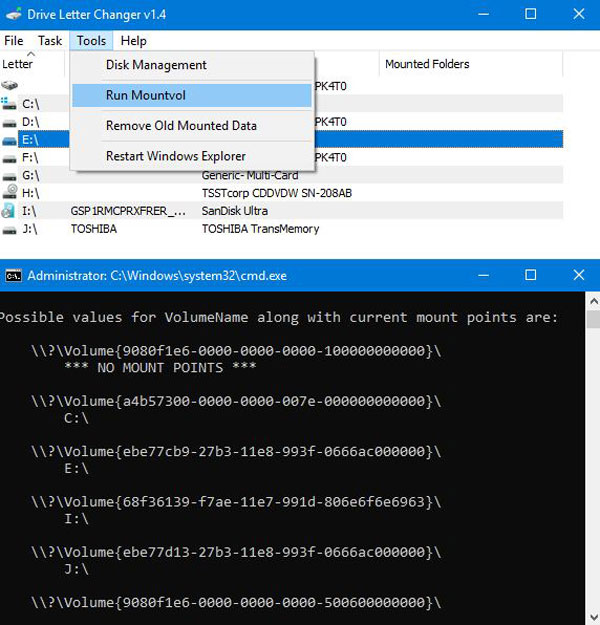Click the Drive Letter Changer title bar icon
Screen dimensions: 600x625
[13, 14]
